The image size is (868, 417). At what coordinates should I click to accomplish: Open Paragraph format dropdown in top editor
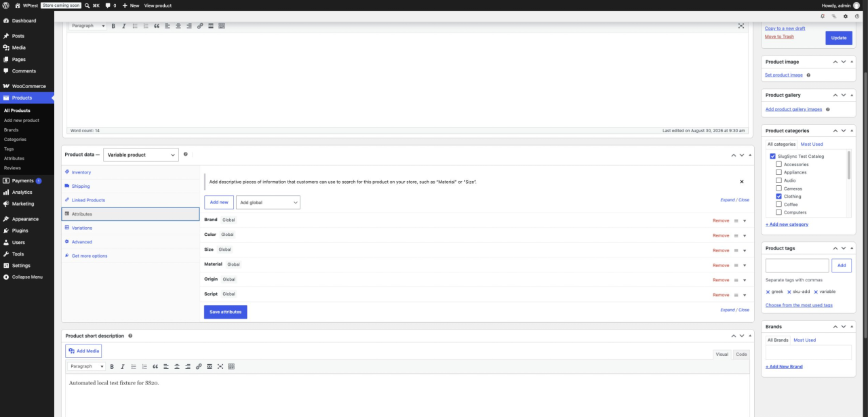coord(87,26)
